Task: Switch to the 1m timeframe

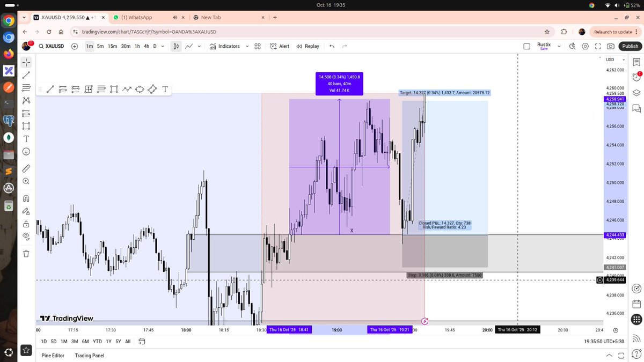Action: (x=90, y=46)
